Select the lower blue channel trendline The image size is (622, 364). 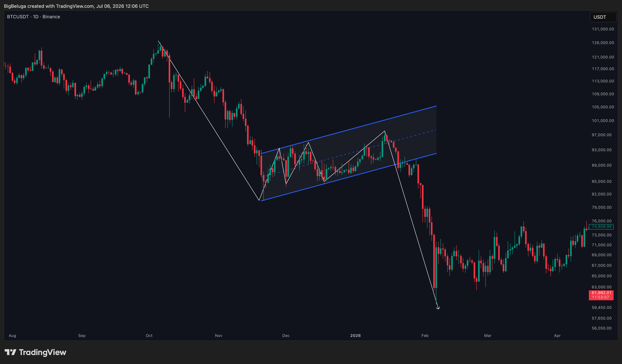coord(349,177)
